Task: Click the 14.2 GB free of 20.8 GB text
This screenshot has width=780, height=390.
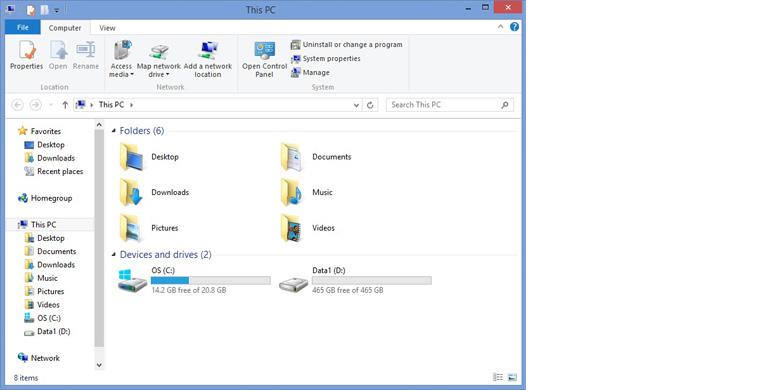Action: [x=189, y=290]
